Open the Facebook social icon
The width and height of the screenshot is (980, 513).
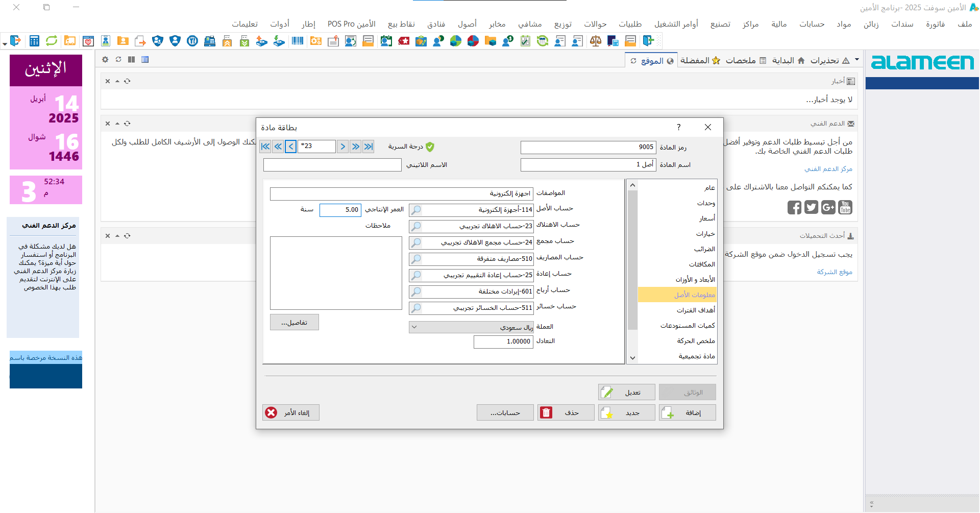794,207
